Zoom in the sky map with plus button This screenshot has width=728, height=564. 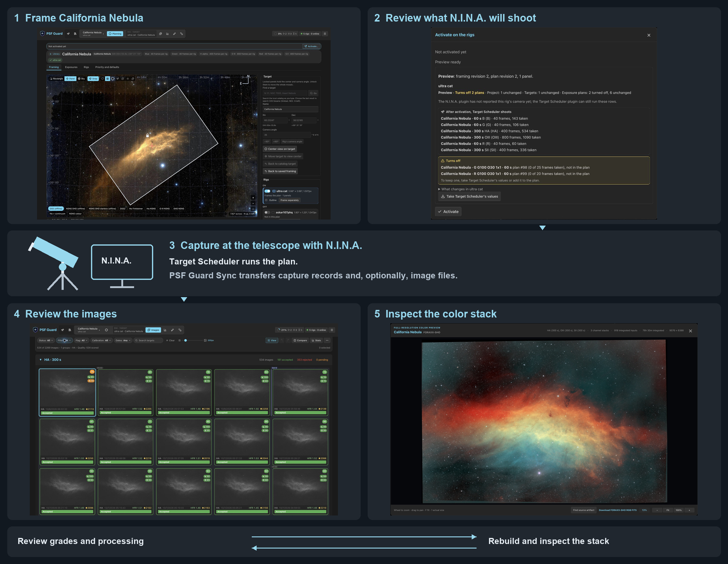[253, 197]
